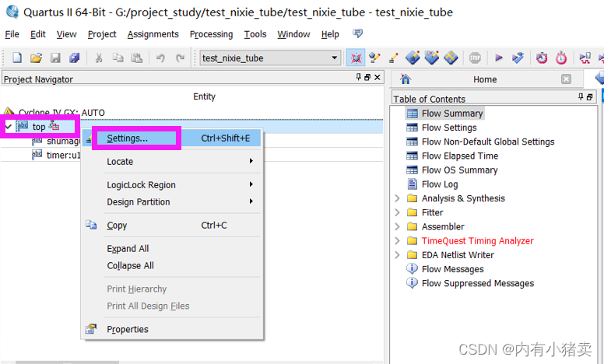Open the LogicLock Region submenu
The height and width of the screenshot is (364, 604).
pyautogui.click(x=172, y=184)
